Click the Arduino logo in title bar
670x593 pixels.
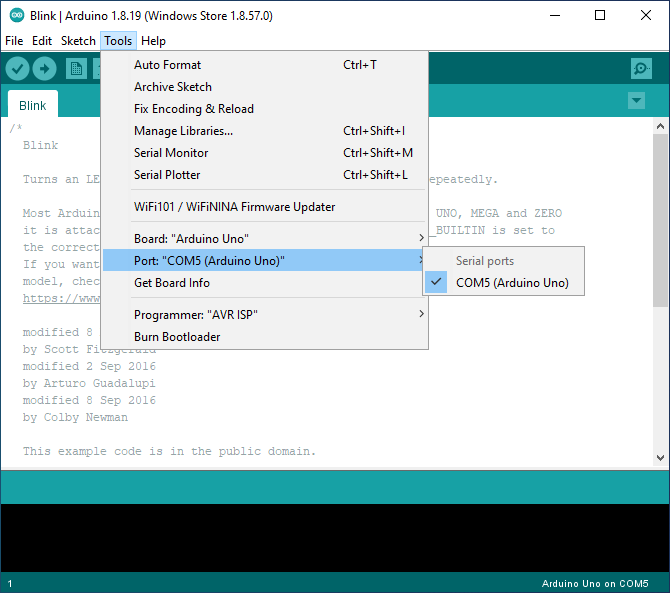(17, 15)
